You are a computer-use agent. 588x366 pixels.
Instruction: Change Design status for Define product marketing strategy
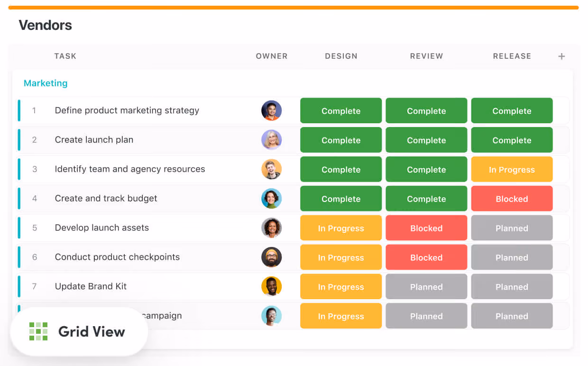[341, 110]
